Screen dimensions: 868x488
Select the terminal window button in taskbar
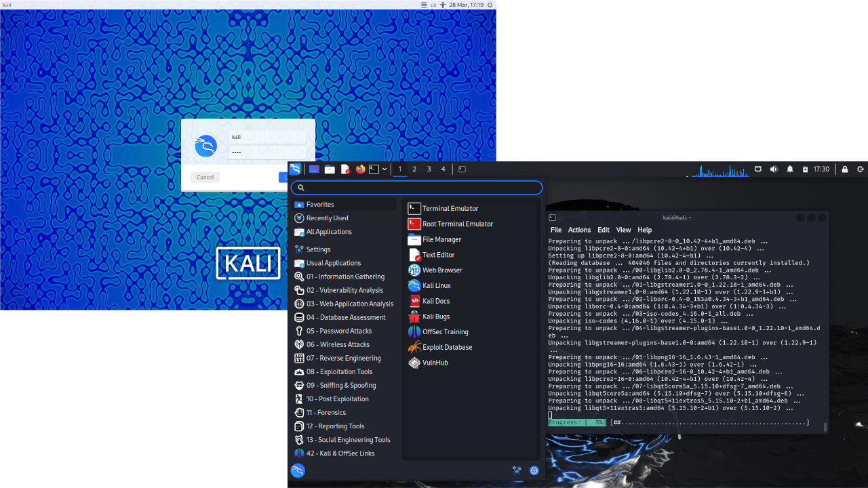point(462,169)
